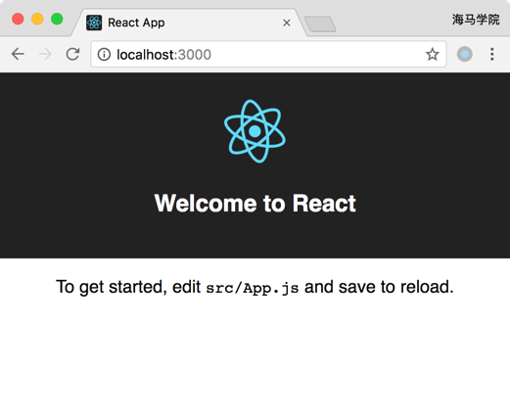This screenshot has width=510, height=420.
Task: Click the 海马学院 profile label
Action: pos(476,20)
